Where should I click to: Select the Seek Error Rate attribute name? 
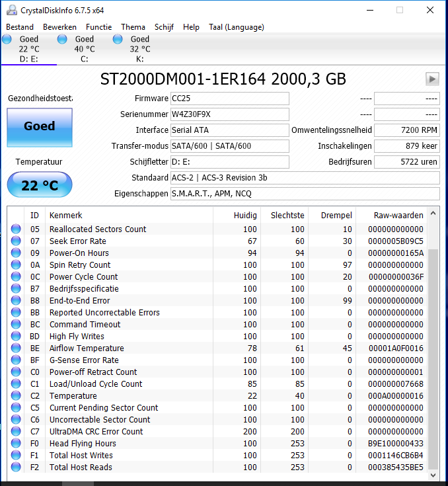[78, 241]
